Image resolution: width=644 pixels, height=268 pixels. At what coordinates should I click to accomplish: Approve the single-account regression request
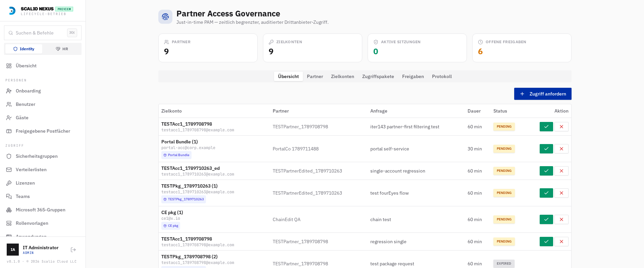pyautogui.click(x=546, y=171)
